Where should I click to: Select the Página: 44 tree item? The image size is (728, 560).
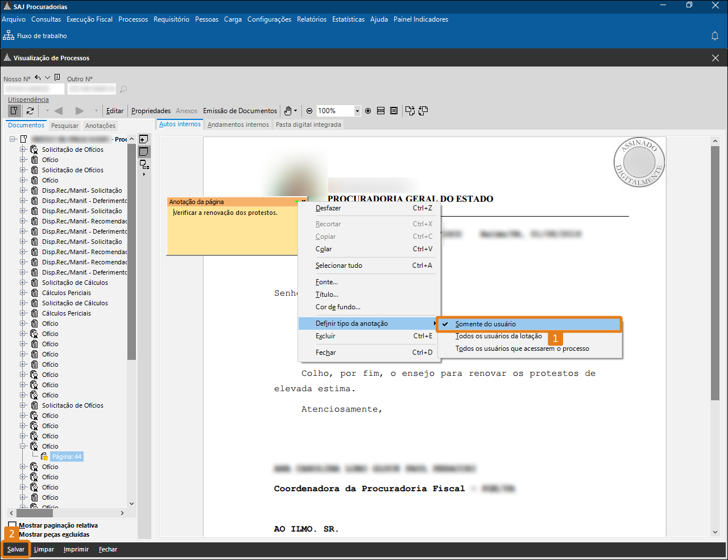[67, 457]
